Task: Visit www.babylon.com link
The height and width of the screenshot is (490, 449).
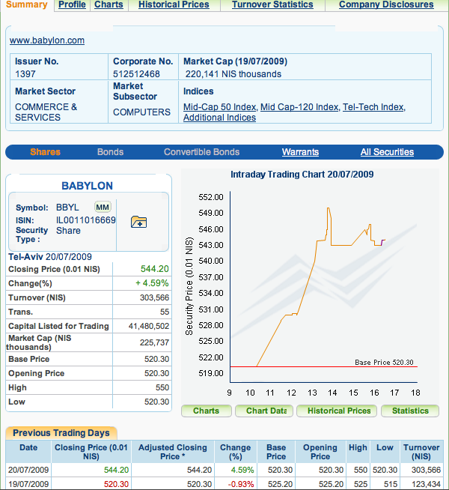Action: 47,40
